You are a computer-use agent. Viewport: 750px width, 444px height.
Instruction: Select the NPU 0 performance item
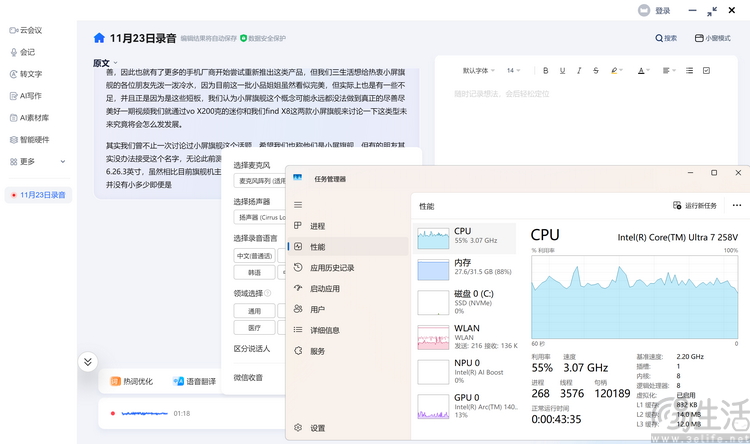pos(465,371)
